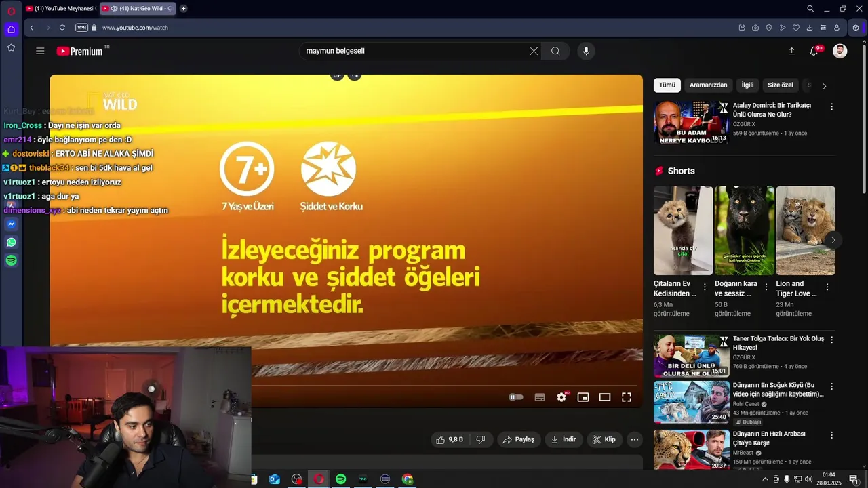
Task: Open the YouTube upload/create icon
Action: click(x=791, y=51)
